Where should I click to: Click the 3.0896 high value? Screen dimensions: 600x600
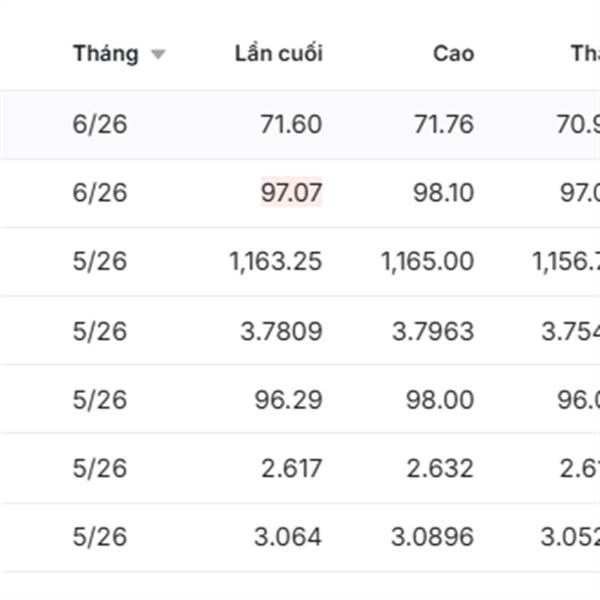[433, 537]
